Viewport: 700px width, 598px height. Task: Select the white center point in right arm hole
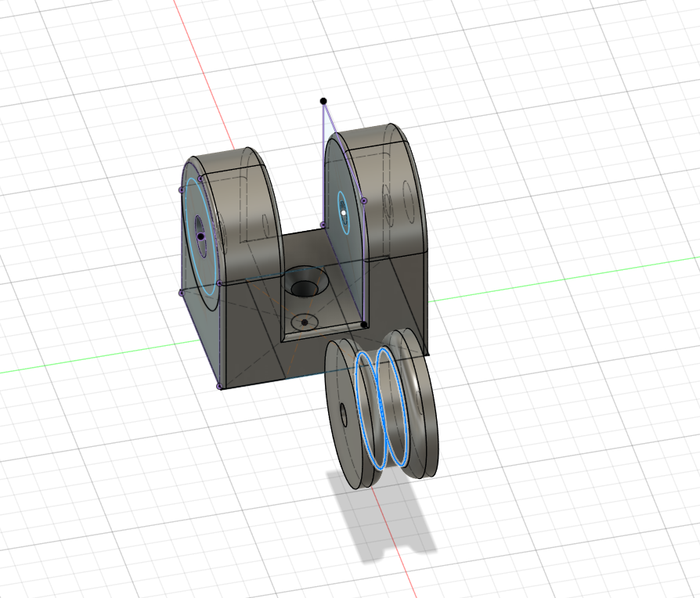[x=343, y=213]
